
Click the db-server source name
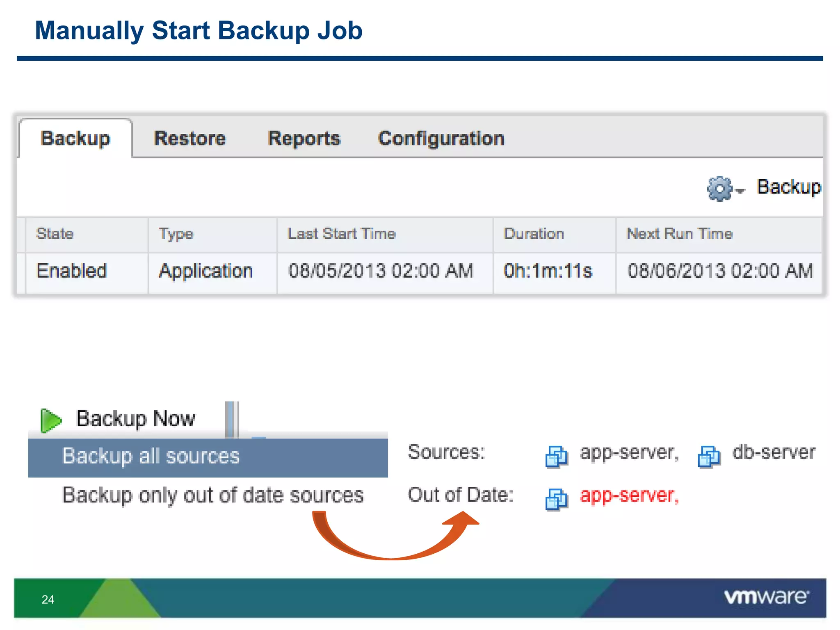pos(774,452)
